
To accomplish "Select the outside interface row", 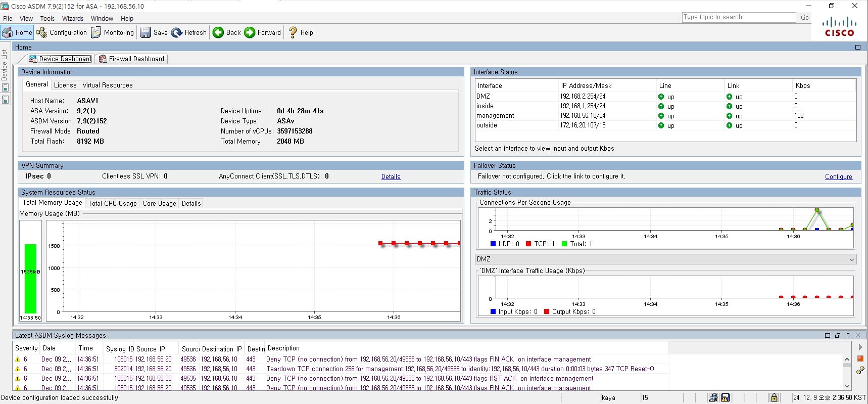I will click(x=665, y=125).
